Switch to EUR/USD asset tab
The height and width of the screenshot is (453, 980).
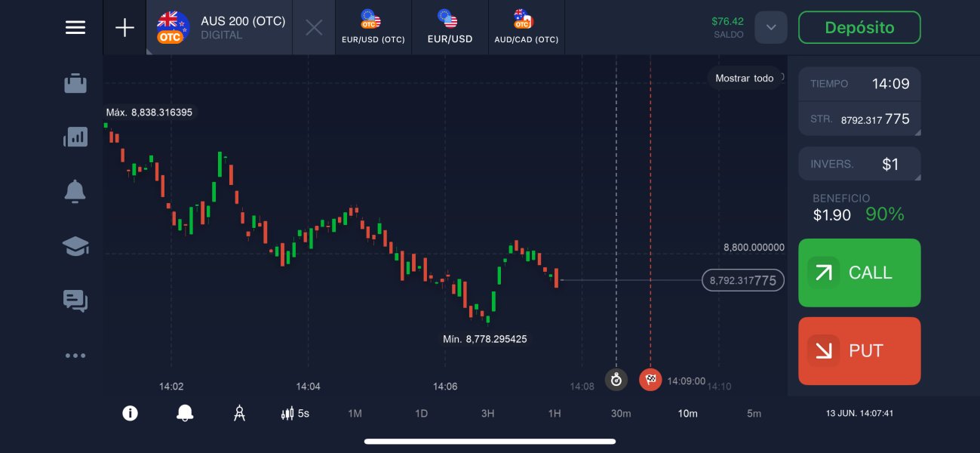450,28
